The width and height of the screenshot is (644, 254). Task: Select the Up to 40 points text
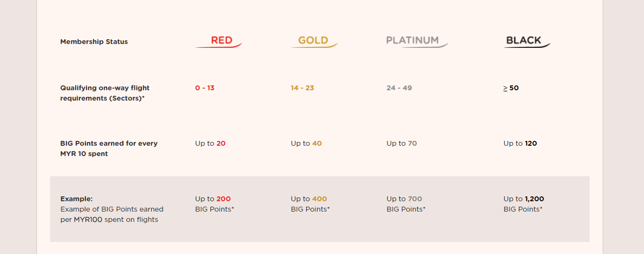tap(306, 144)
